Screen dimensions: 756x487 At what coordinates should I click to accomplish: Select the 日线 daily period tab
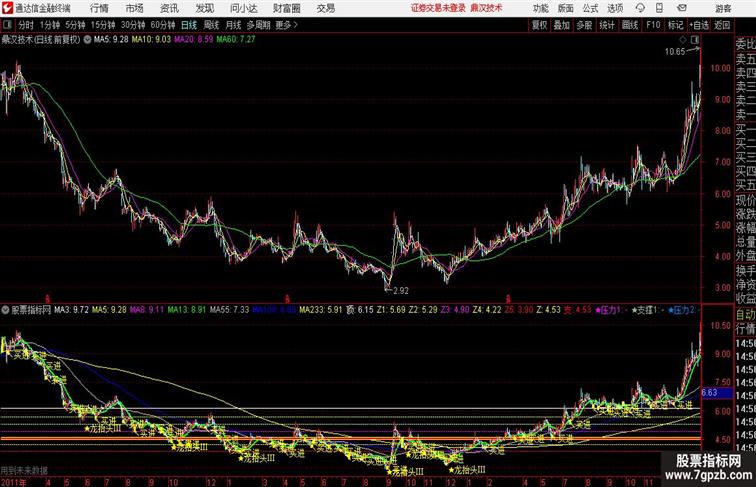tap(189, 25)
